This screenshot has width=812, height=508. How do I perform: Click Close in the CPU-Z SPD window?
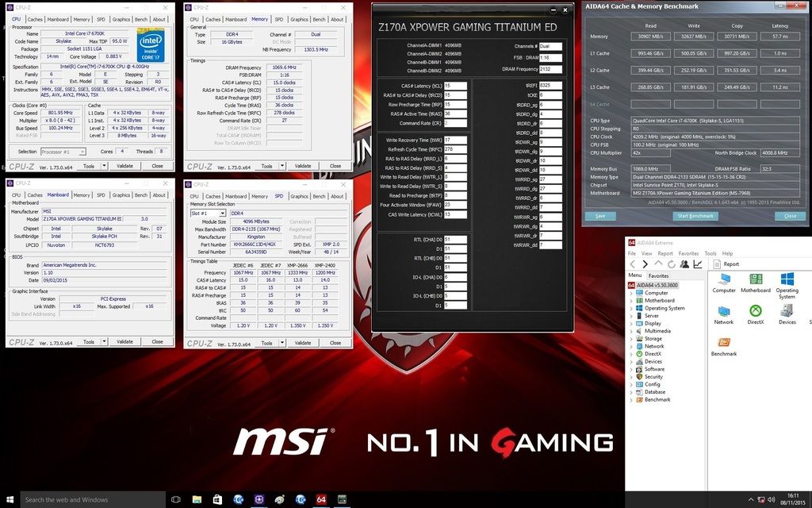(x=335, y=343)
